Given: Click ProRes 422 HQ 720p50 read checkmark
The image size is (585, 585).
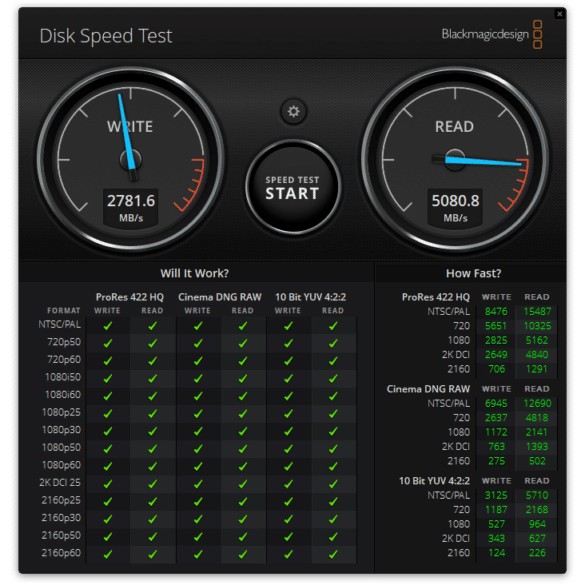Looking at the screenshot, I should click(152, 343).
